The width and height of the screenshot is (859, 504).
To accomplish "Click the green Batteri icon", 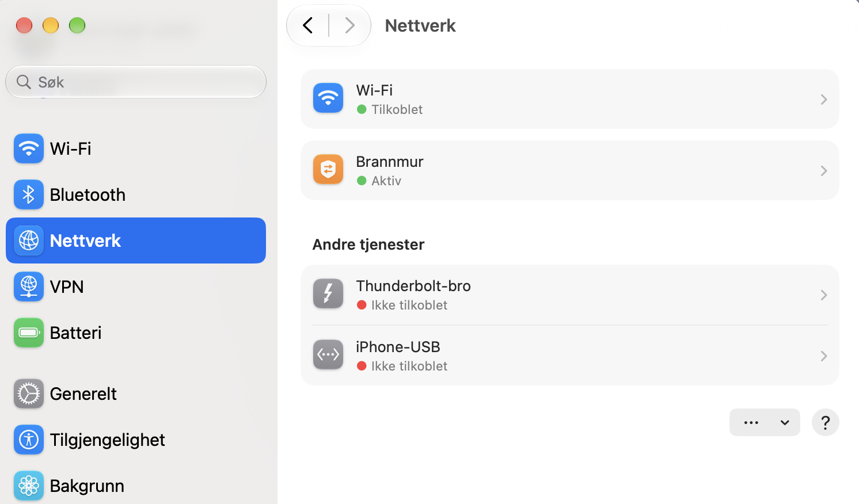I will pos(29,333).
